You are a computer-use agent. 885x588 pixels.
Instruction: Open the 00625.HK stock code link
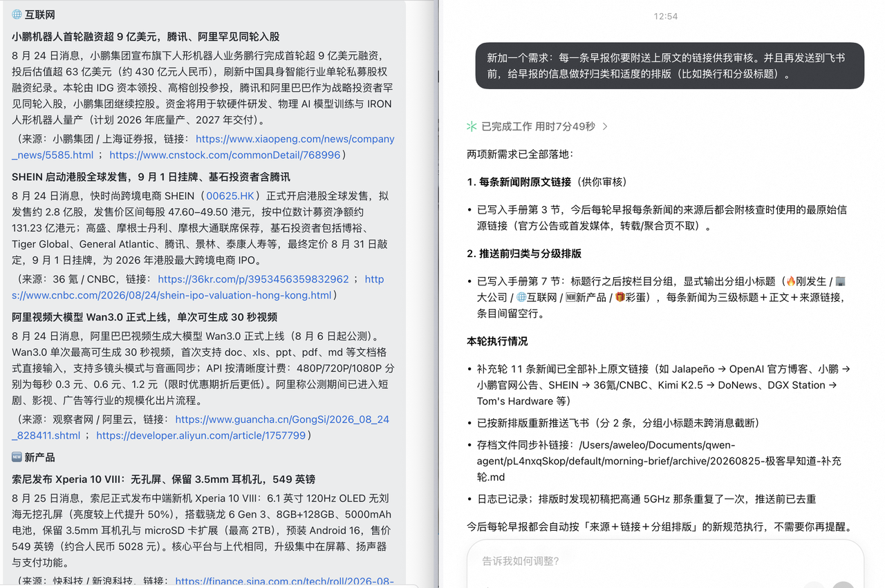230,196
